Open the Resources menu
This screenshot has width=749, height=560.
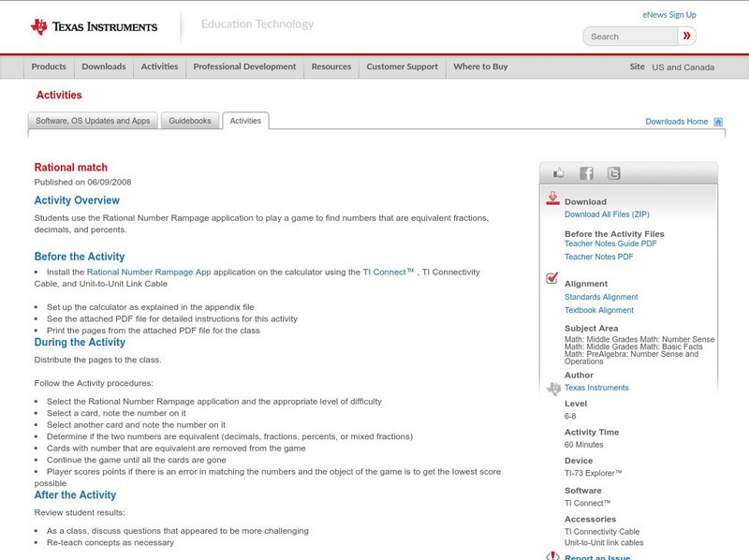(x=331, y=66)
